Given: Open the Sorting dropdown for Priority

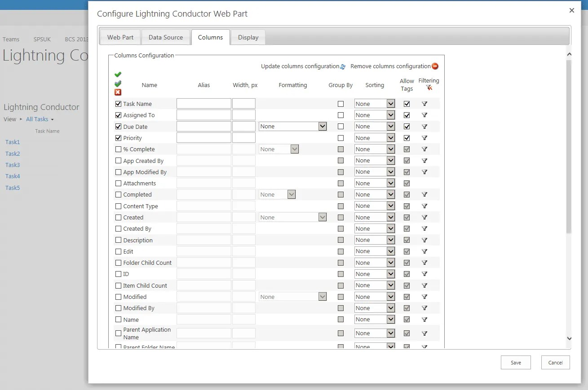Looking at the screenshot, I should (375, 138).
